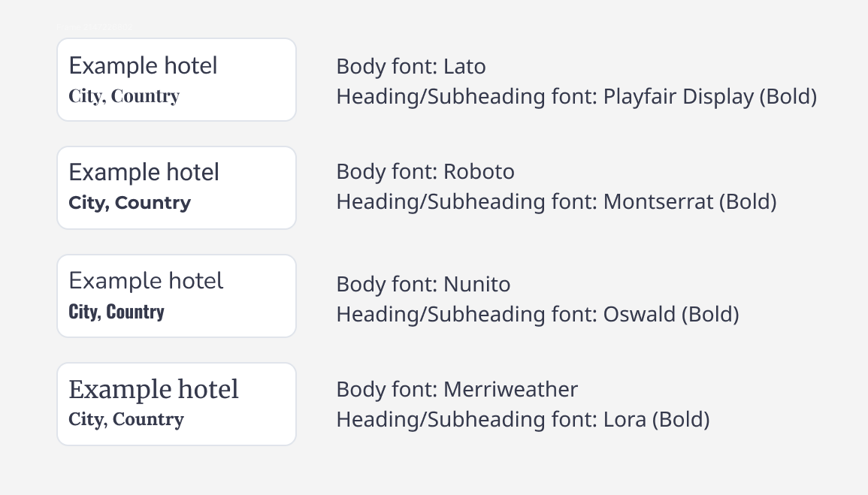Select 'Heading/Subheading font: Lora (Bold)' text
Image resolution: width=868 pixels, height=495 pixels.
pyautogui.click(x=522, y=419)
